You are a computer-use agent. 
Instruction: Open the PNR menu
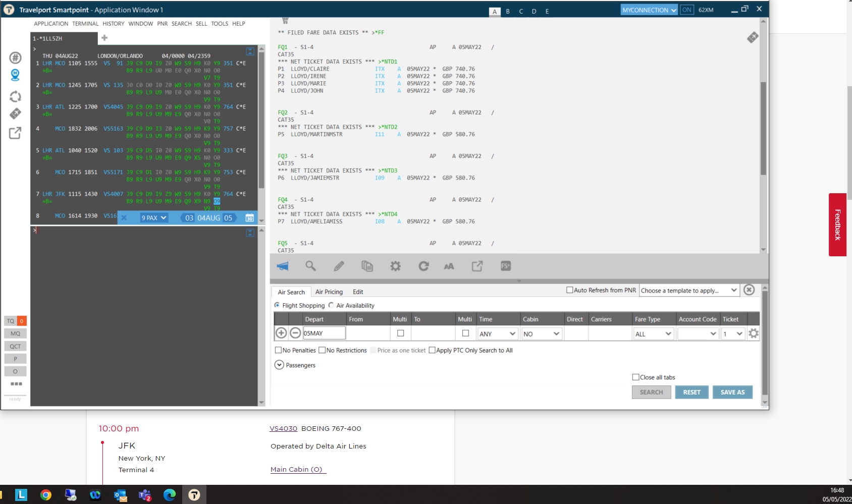pyautogui.click(x=162, y=24)
